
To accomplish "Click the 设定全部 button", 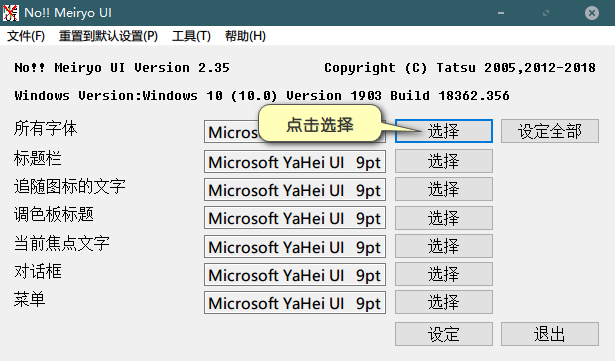I will pyautogui.click(x=549, y=131).
